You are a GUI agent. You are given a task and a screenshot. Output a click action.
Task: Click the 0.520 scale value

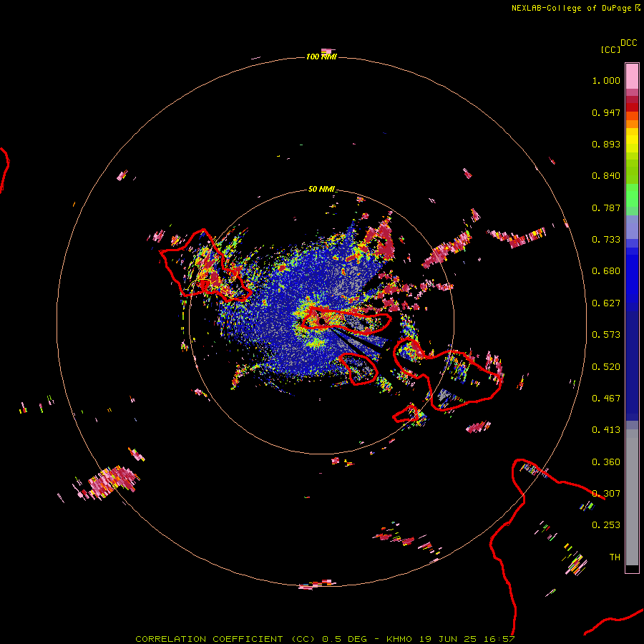(606, 367)
